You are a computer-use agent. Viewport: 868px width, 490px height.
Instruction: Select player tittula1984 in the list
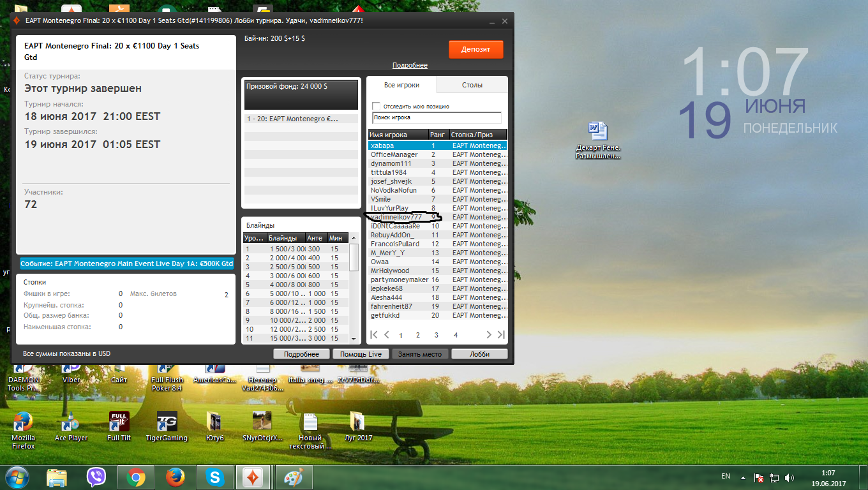[x=438, y=172]
